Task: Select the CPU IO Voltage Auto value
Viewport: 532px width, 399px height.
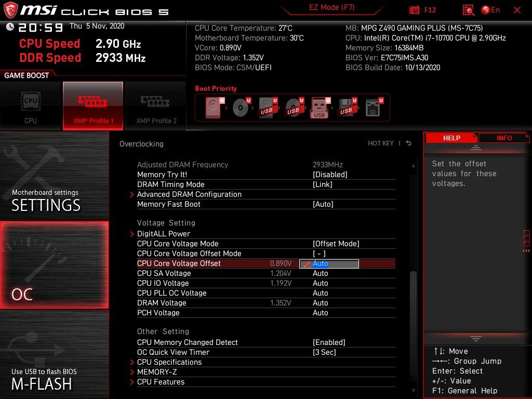Action: [x=320, y=283]
